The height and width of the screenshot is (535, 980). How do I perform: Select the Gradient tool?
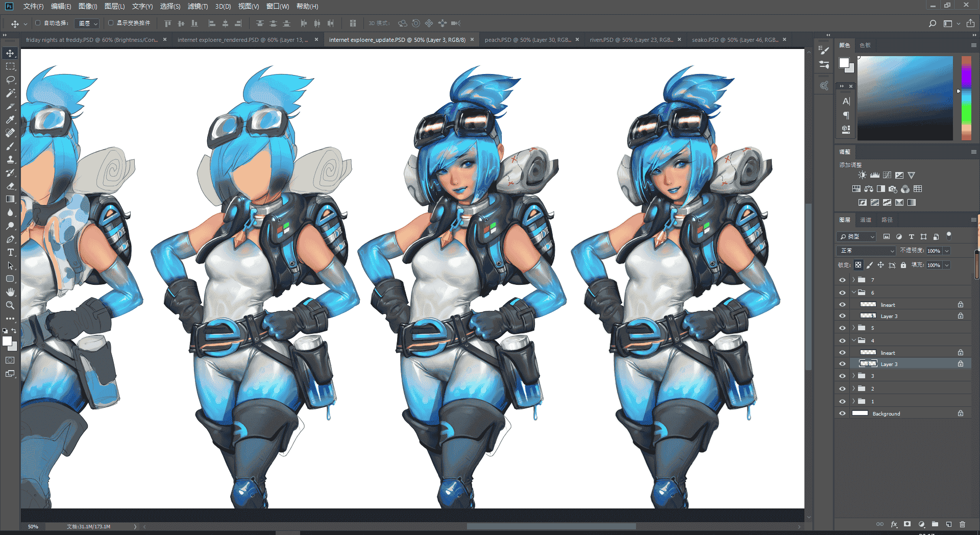(10, 199)
